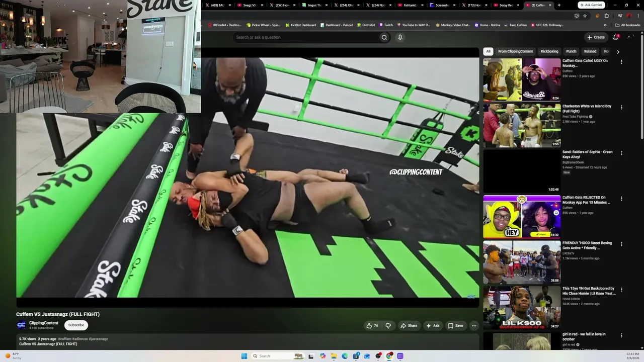Open YouTube notifications bell
644x362 pixels.
616,37
